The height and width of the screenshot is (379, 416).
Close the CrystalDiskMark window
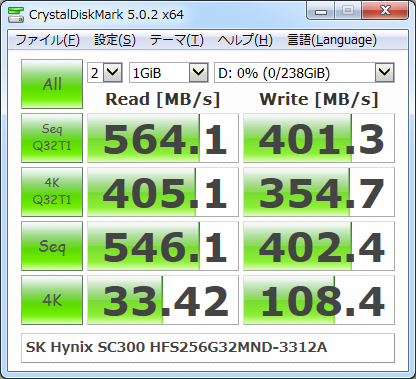pos(385,11)
